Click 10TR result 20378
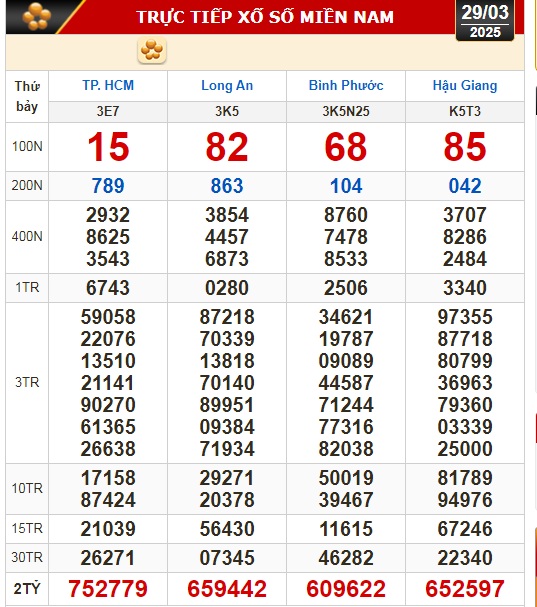 (227, 500)
